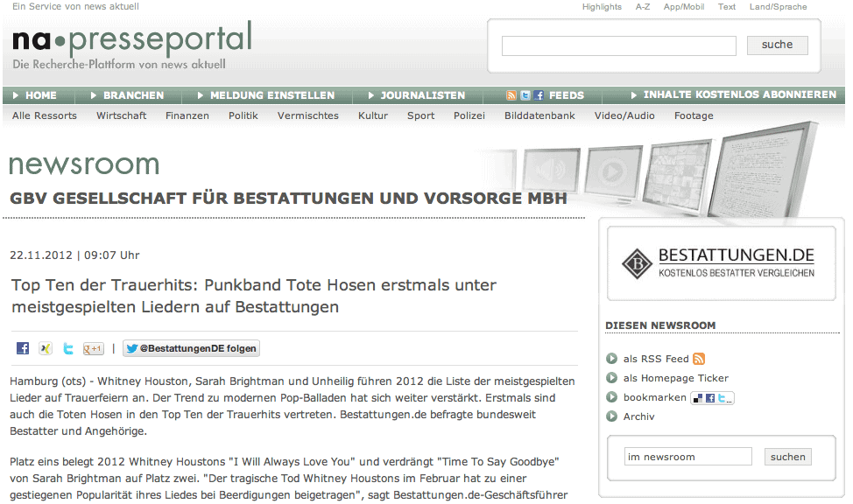
Task: Click orange RSS icon beside 'als RSS Feed'
Action: pos(699,359)
